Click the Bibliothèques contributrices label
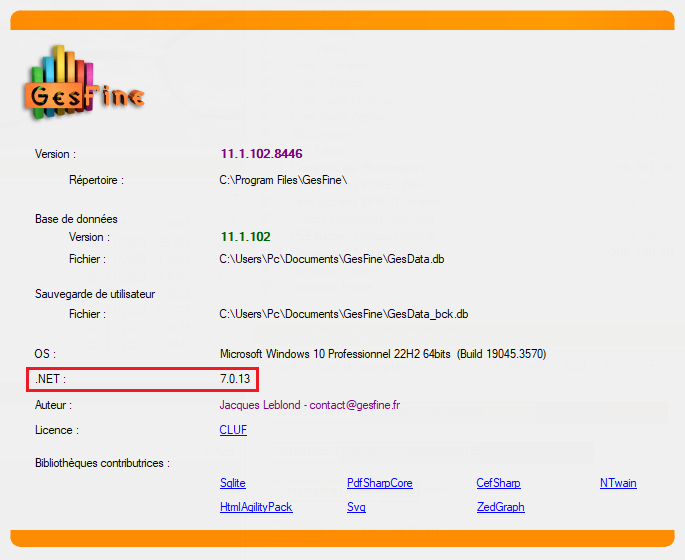 click(x=102, y=463)
